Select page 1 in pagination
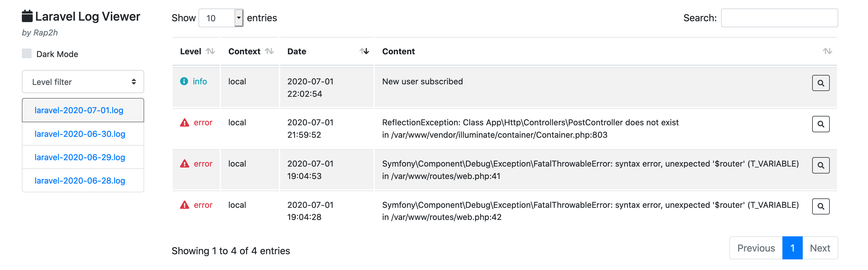 pyautogui.click(x=792, y=248)
